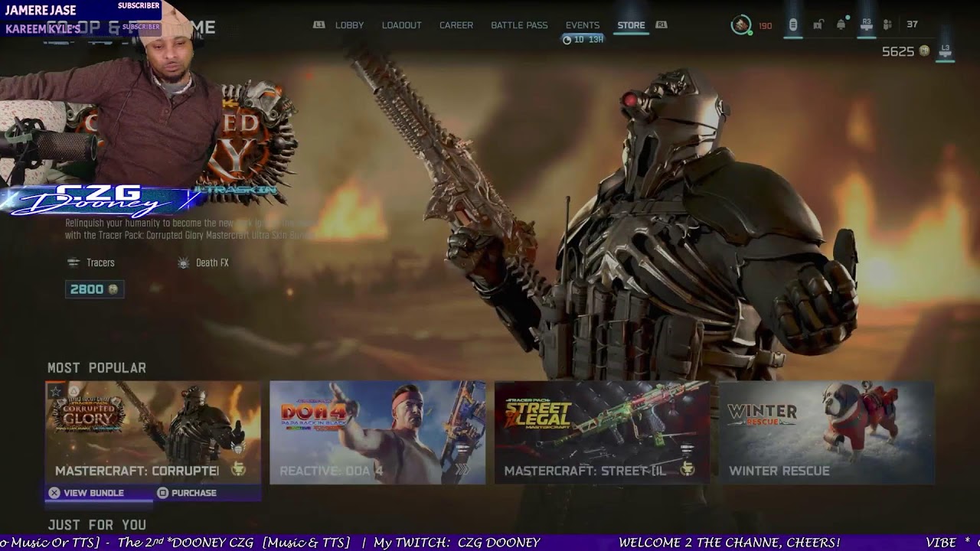This screenshot has height=551, width=980.
Task: Click the square button icon for Purchase
Action: coord(162,493)
